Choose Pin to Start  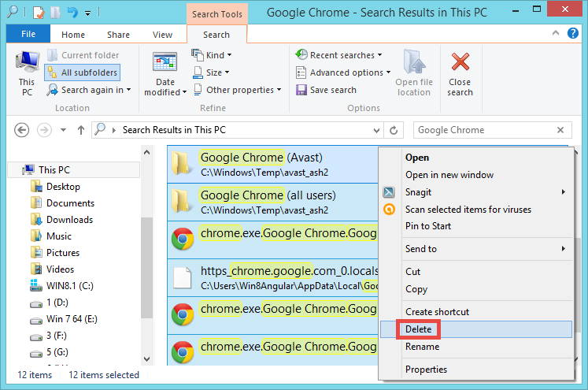(428, 226)
